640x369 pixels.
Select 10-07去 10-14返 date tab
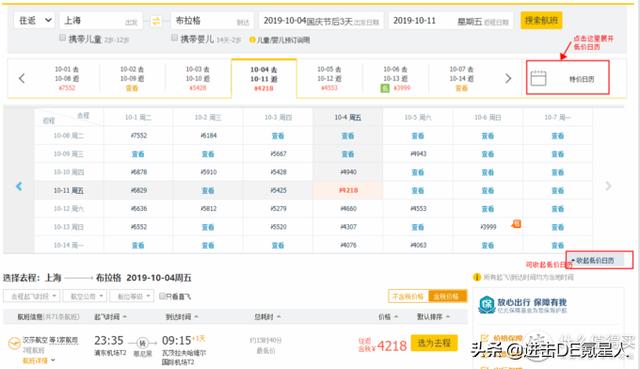(461, 78)
